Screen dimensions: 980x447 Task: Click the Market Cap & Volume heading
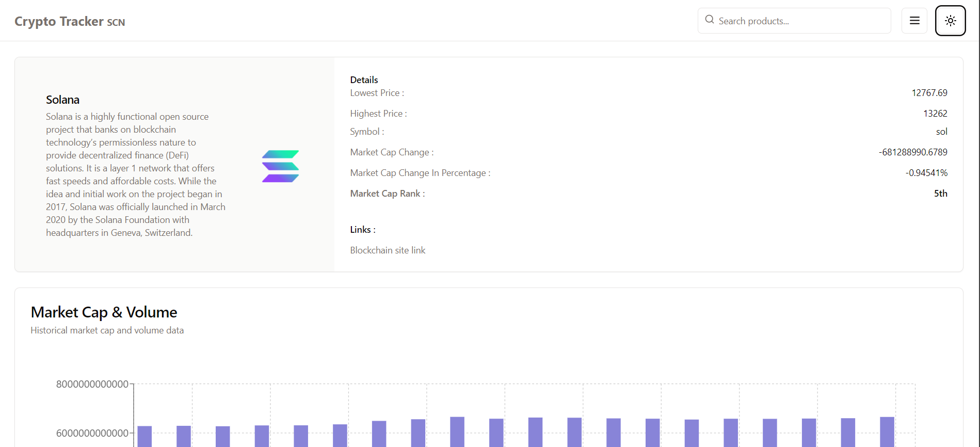pyautogui.click(x=104, y=312)
